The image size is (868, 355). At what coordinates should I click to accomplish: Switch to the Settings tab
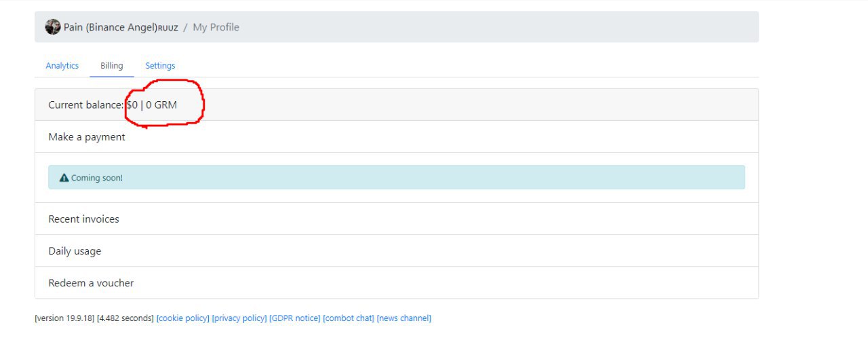tap(160, 66)
